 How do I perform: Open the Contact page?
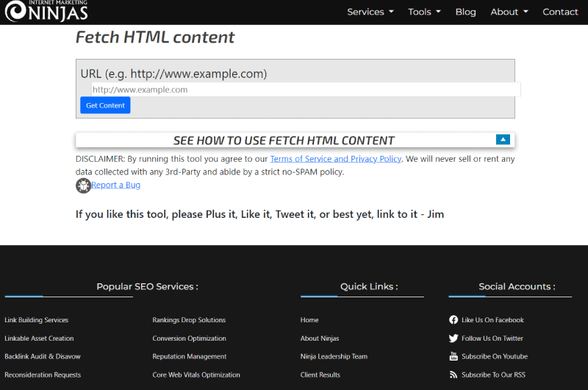pyautogui.click(x=560, y=12)
